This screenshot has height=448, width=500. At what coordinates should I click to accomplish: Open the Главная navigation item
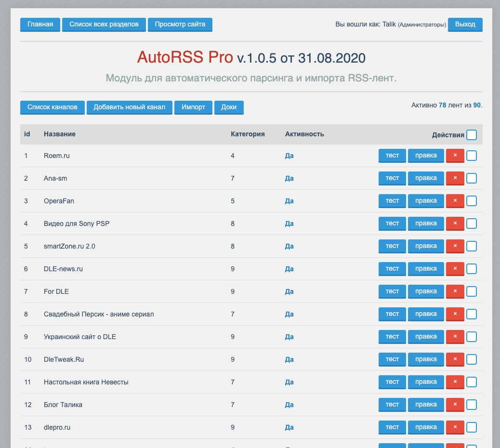(40, 25)
